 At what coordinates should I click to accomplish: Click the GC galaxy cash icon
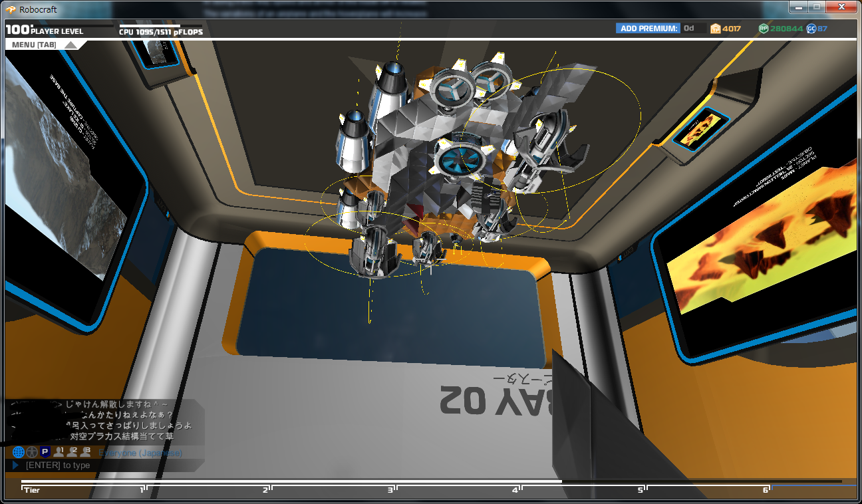(811, 29)
